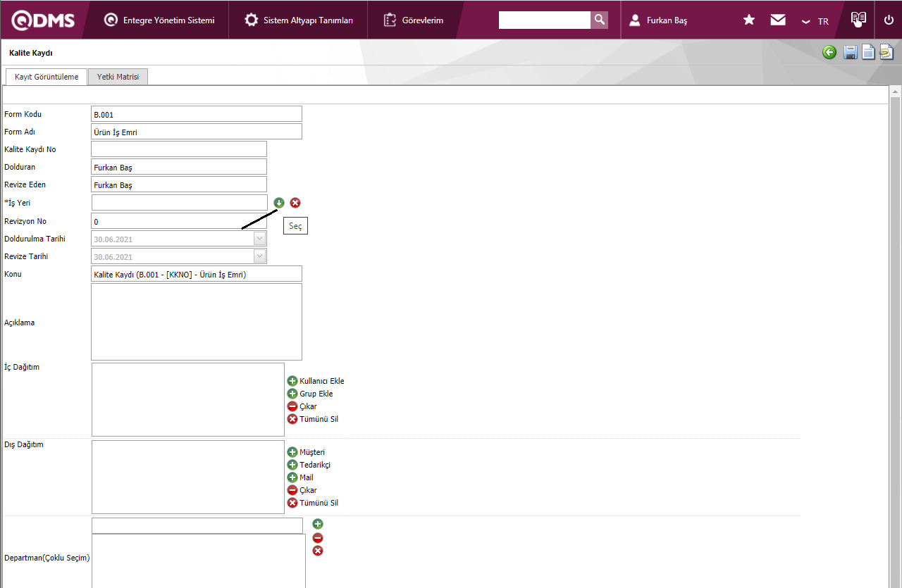
Task: Switch to the Yetki Matrisi tab
Action: 118,77
